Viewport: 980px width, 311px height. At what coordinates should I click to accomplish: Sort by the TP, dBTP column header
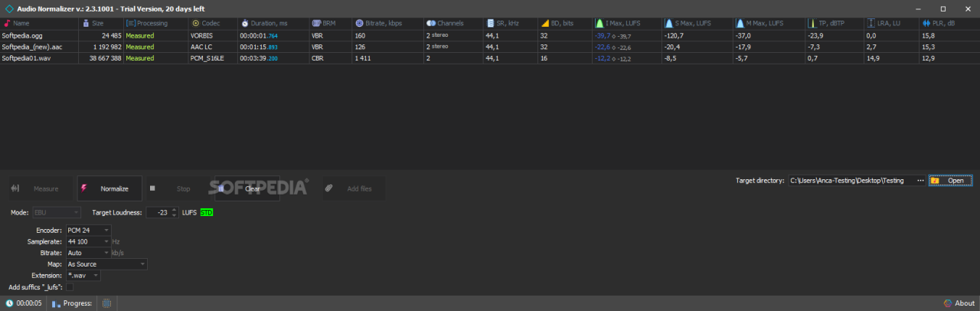click(834, 24)
